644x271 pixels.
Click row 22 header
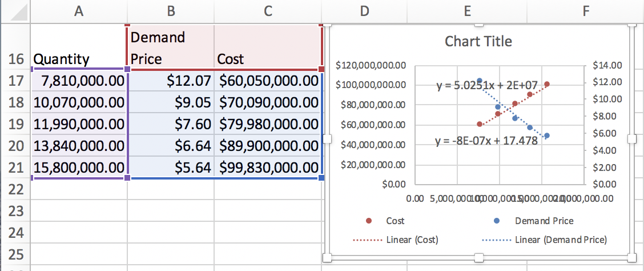pos(15,189)
